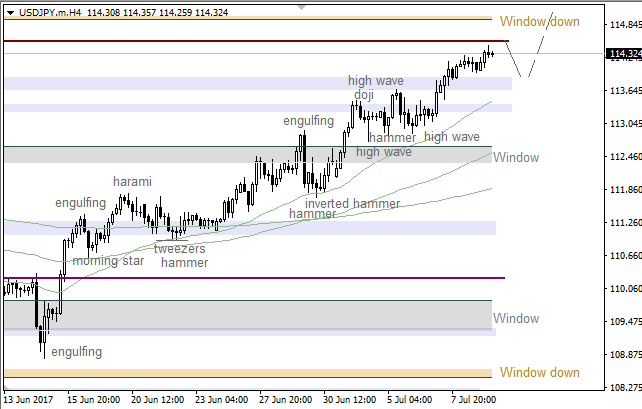This screenshot has width=642, height=409.
Task: Click the bottom orange 'Window down' label
Action: [x=539, y=372]
